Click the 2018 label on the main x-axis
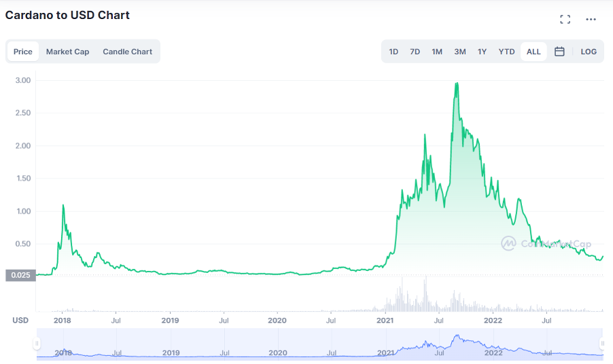613x364 pixels. coord(62,321)
